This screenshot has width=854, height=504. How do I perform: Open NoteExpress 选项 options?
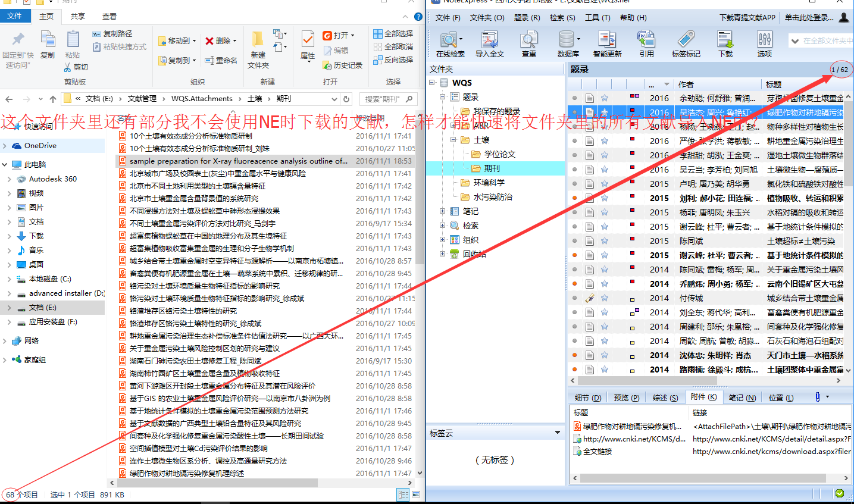(765, 44)
